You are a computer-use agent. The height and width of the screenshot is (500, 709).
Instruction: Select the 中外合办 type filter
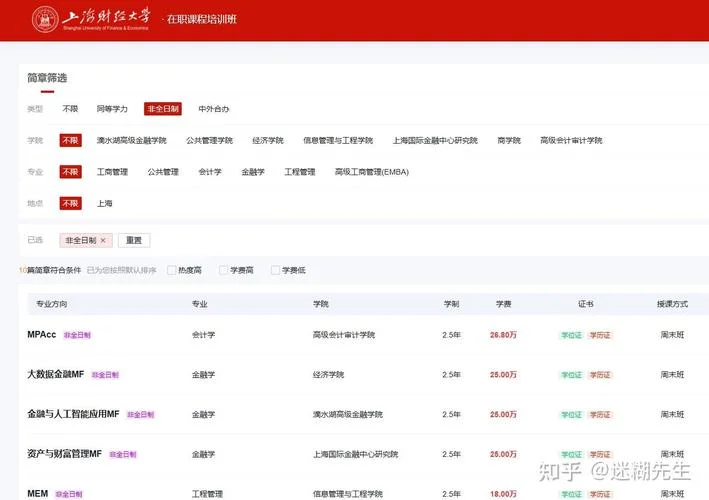(x=214, y=109)
